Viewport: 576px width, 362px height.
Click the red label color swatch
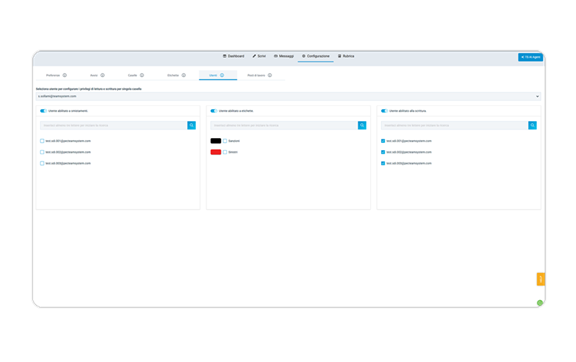tap(216, 152)
